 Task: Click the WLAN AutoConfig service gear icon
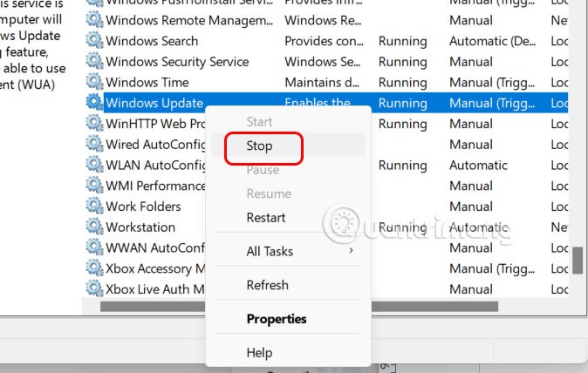click(94, 165)
